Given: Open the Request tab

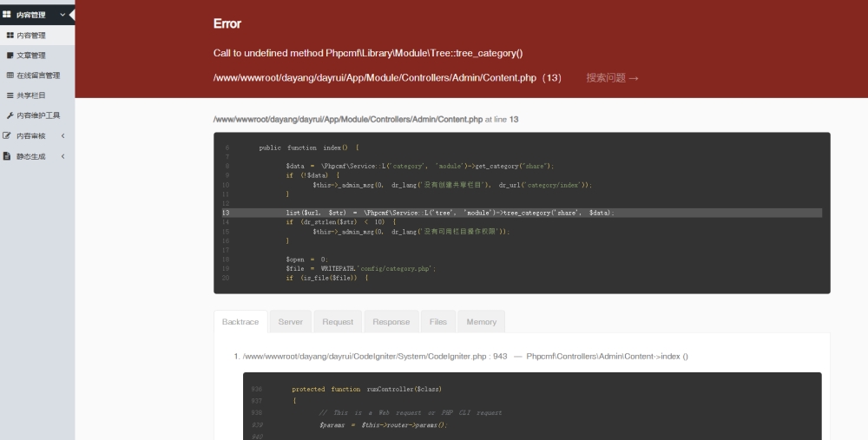Looking at the screenshot, I should [x=338, y=322].
